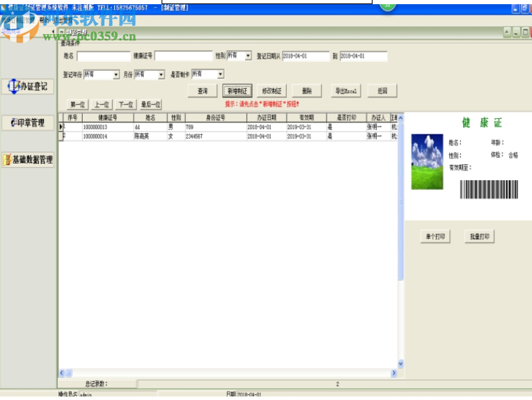Screen dimensions: 532x400
Task: Click the 是否打印 column header
Action: click(346, 118)
